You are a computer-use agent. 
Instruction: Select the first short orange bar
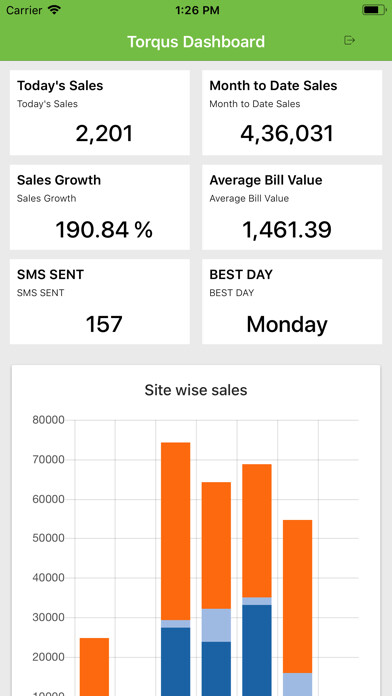tap(94, 667)
